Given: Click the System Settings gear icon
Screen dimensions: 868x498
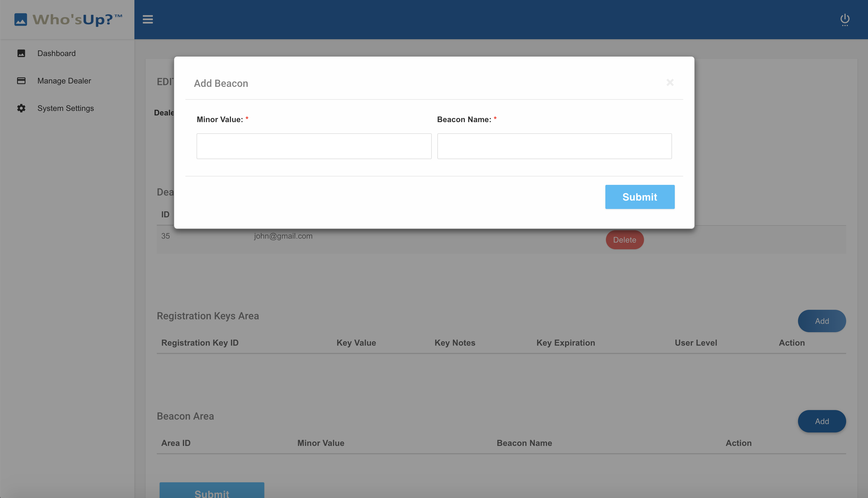Looking at the screenshot, I should [21, 108].
